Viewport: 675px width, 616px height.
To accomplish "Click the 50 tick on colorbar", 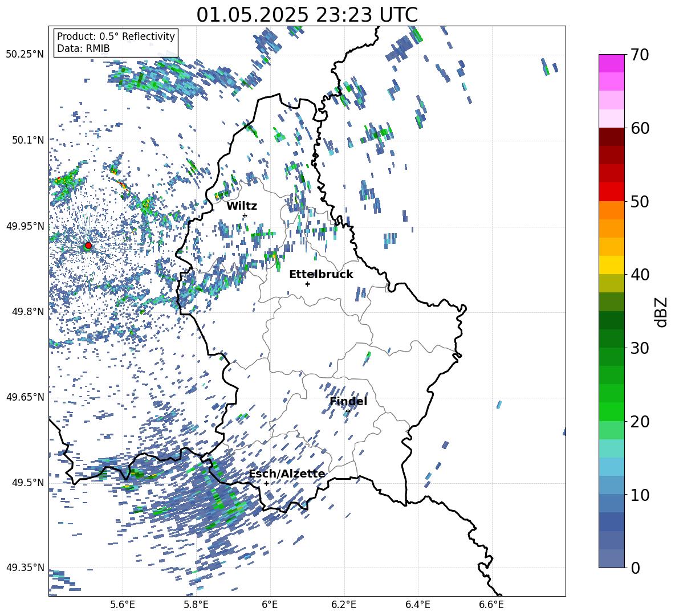I will pyautogui.click(x=640, y=201).
